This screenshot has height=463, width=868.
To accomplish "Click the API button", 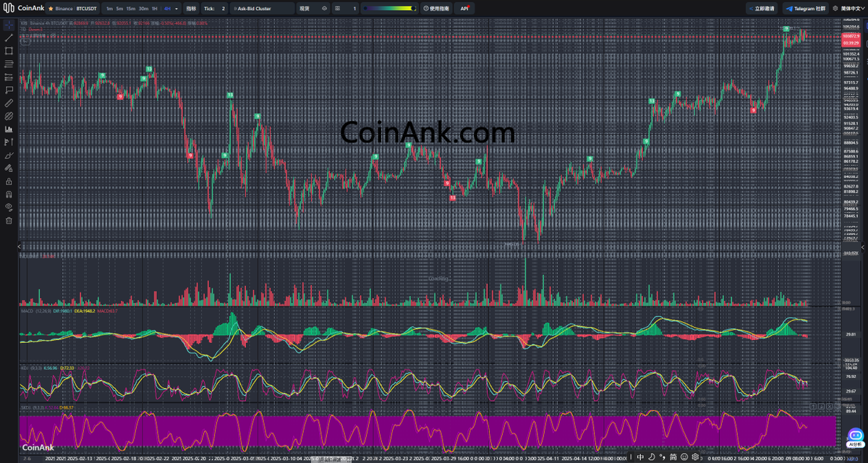I will coord(464,9).
